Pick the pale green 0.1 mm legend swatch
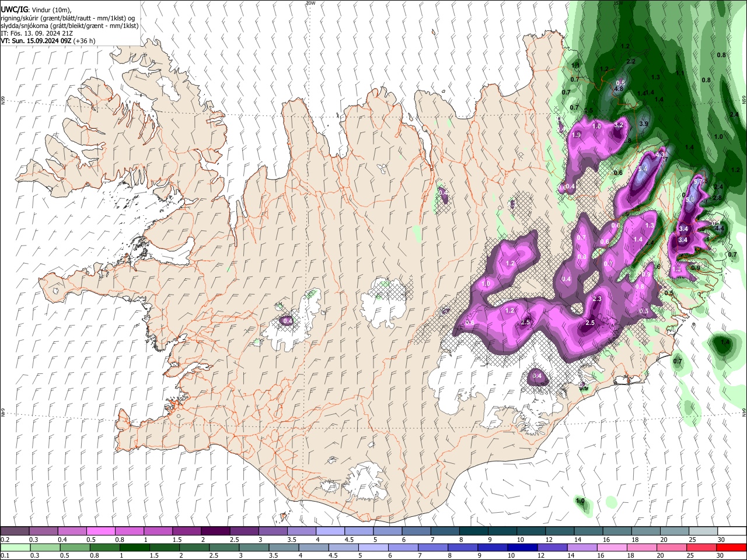Viewport: 747px width, 560px height. [x=15, y=547]
